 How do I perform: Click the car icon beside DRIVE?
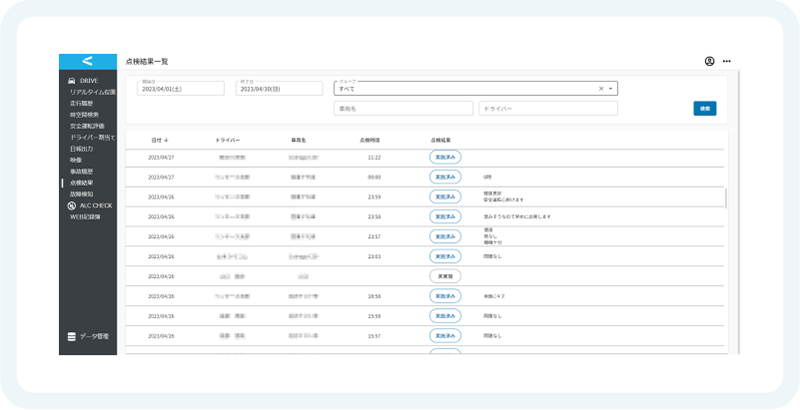tap(72, 81)
